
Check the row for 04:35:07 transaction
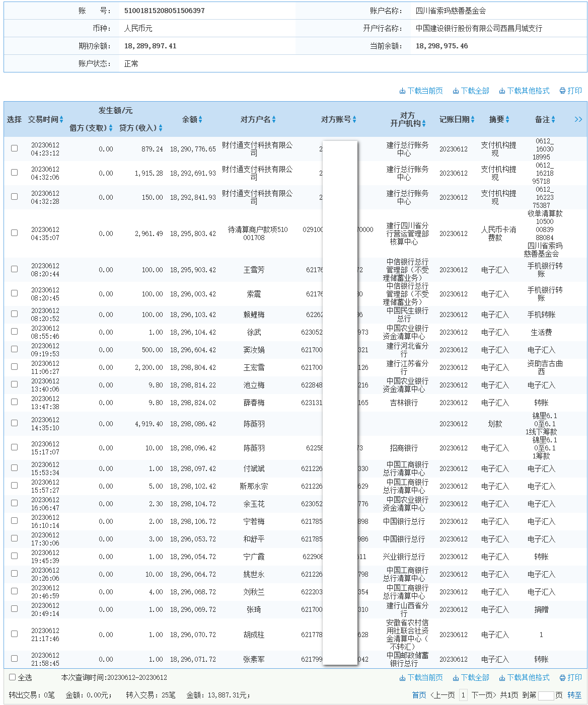tap(14, 233)
